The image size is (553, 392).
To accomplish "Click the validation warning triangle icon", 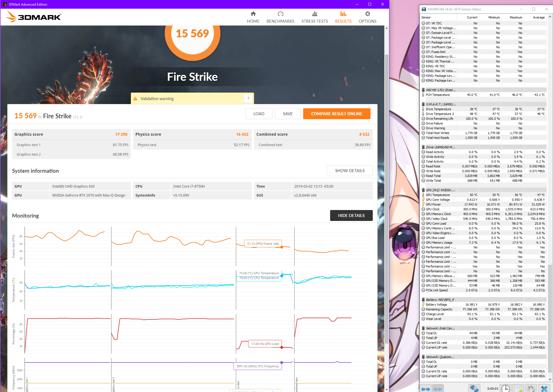I will (x=135, y=99).
